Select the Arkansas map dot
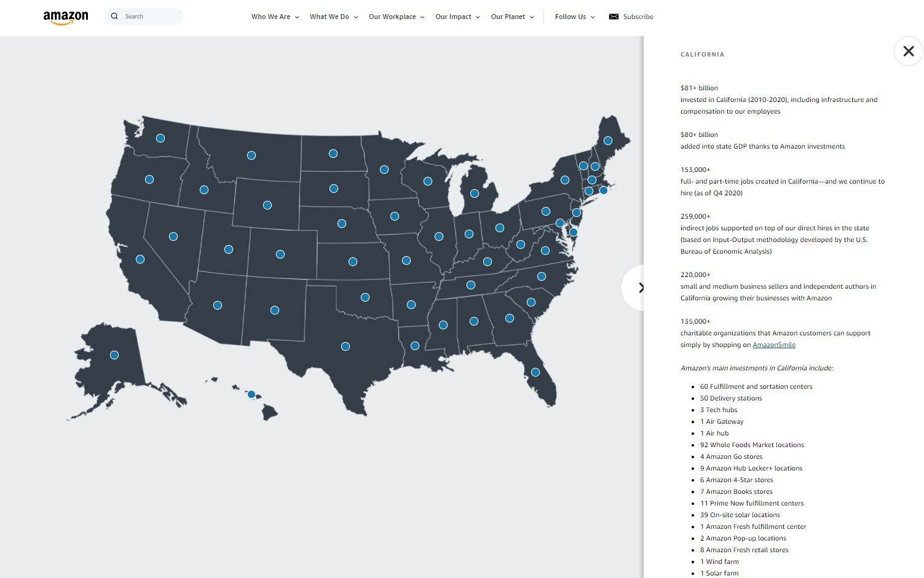924x578 pixels. click(x=411, y=305)
